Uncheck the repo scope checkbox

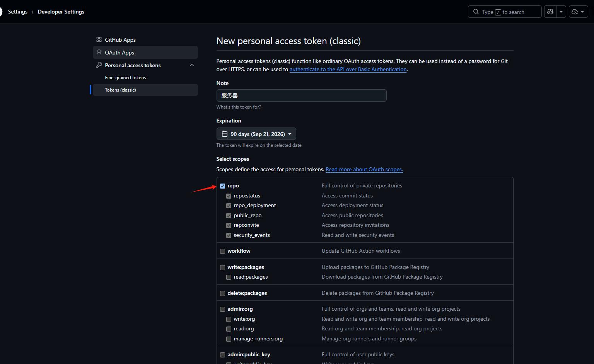click(x=223, y=186)
